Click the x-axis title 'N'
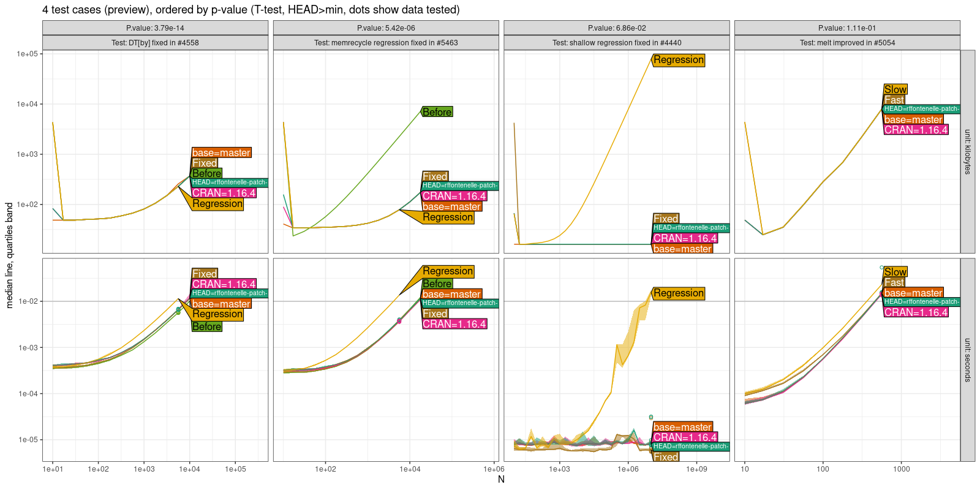 pyautogui.click(x=501, y=480)
